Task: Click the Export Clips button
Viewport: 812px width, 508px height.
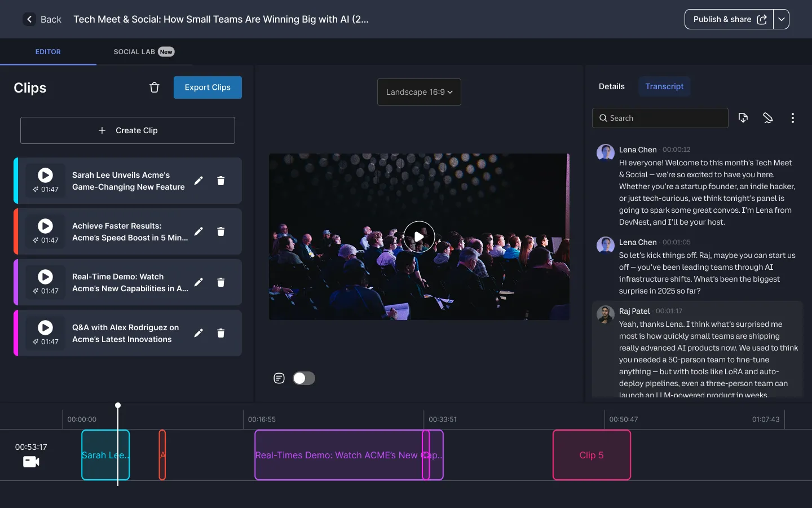Action: (x=208, y=87)
